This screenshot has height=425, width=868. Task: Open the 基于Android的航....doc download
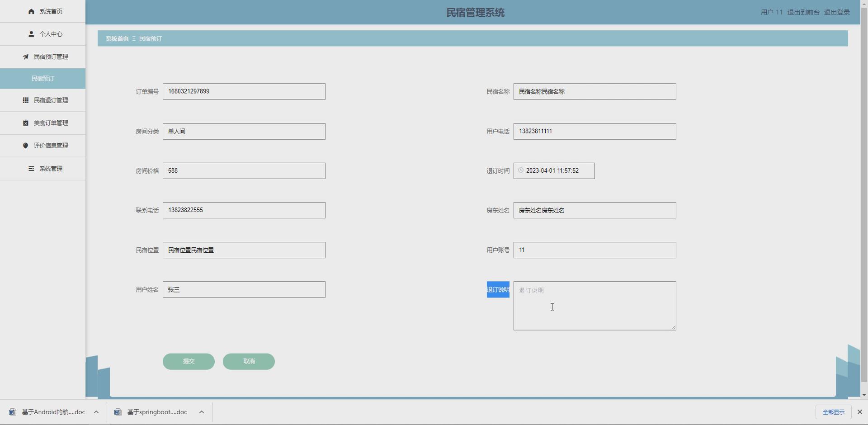(x=53, y=412)
